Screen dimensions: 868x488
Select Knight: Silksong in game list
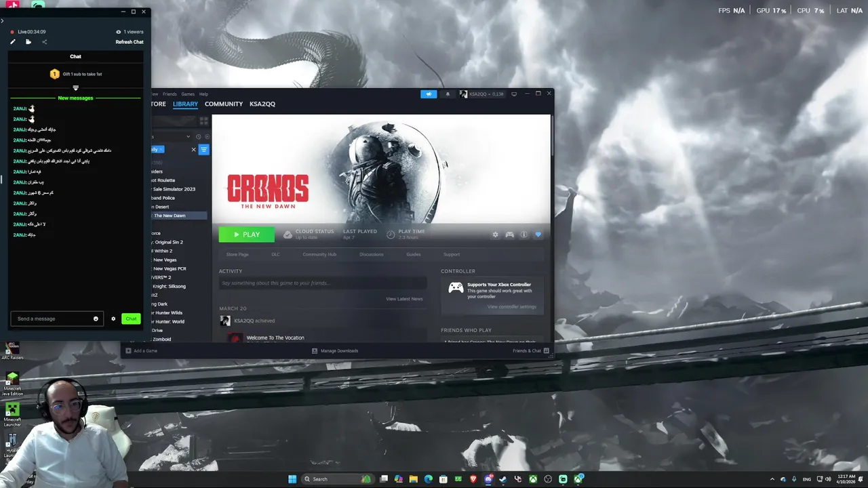[x=168, y=286]
